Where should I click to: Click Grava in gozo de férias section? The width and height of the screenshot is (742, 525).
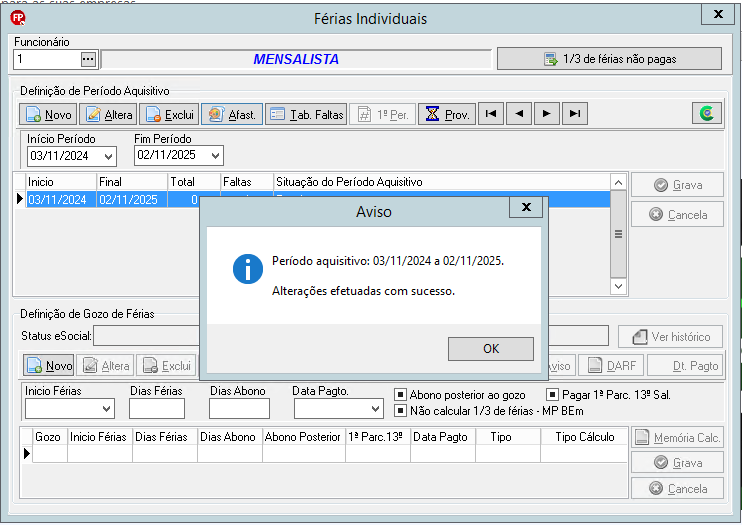[677, 463]
